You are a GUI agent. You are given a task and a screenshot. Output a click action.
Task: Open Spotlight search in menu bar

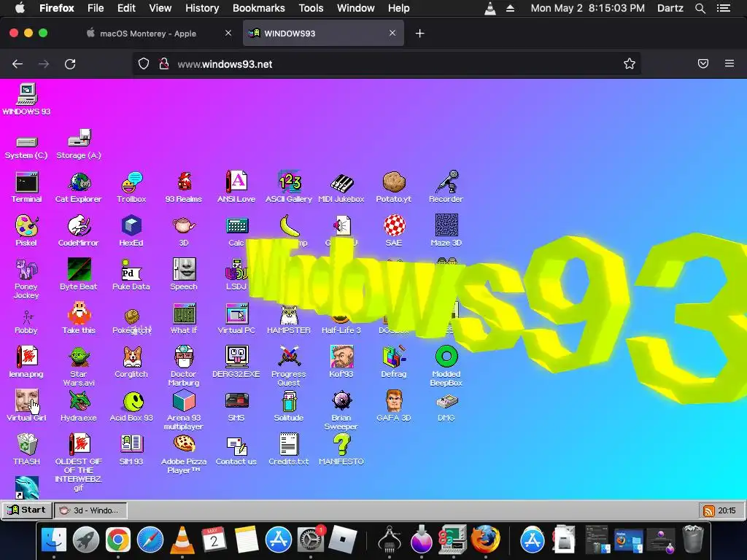700,8
